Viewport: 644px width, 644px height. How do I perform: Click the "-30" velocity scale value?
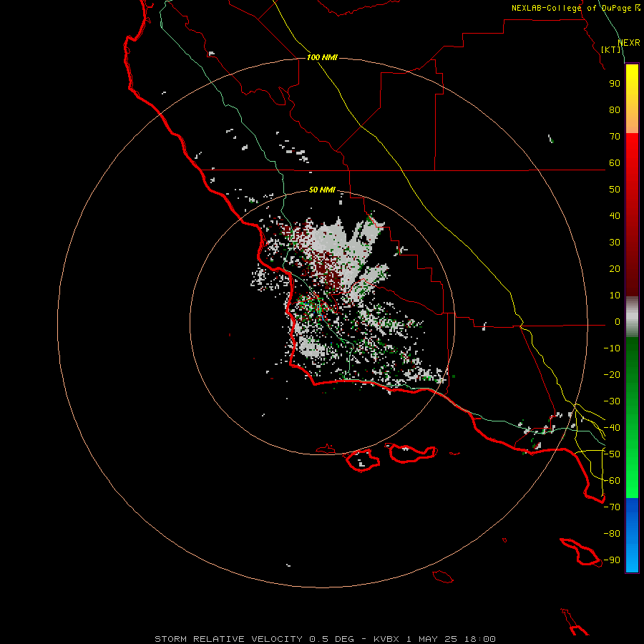coord(612,401)
